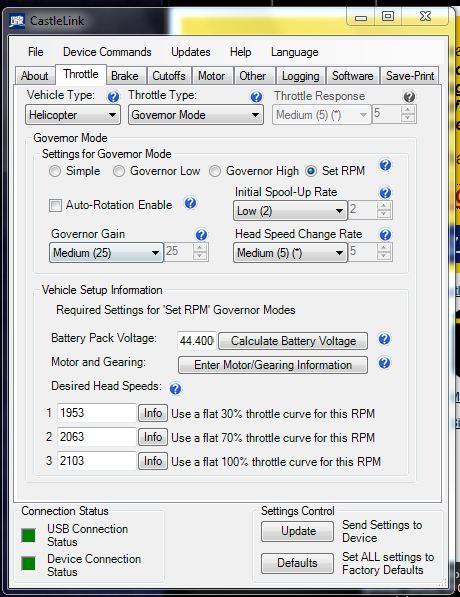Click the Info button for head speed 2063
Screen dimensions: 460x597
pos(153,437)
